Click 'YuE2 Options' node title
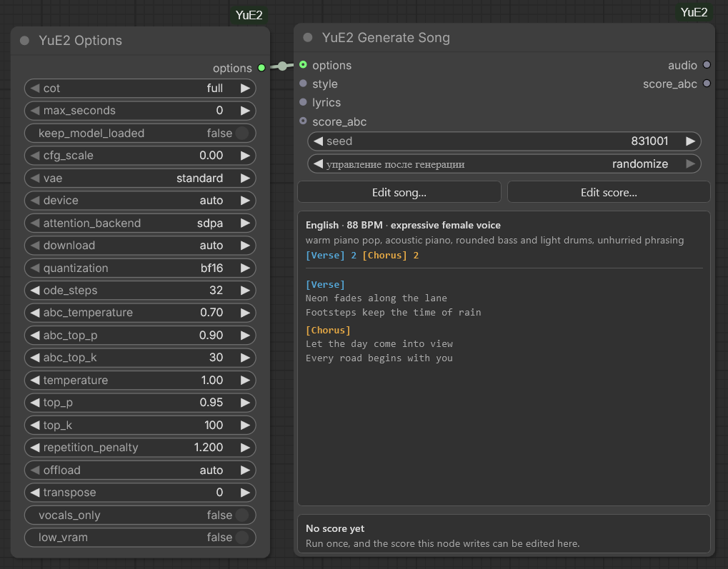728x569 pixels. tap(80, 41)
